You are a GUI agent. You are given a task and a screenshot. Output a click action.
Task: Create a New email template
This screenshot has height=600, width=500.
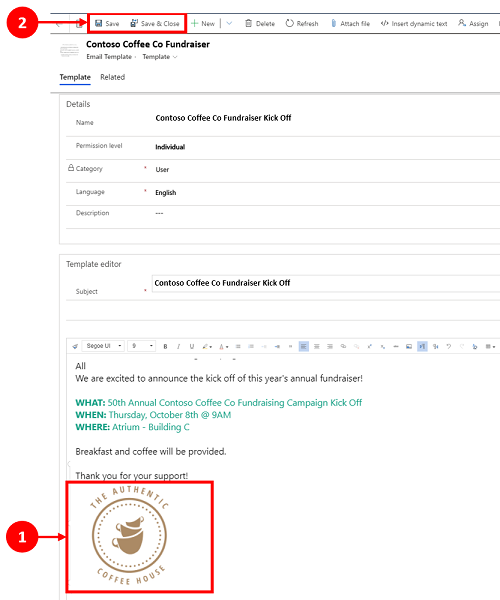click(x=203, y=24)
